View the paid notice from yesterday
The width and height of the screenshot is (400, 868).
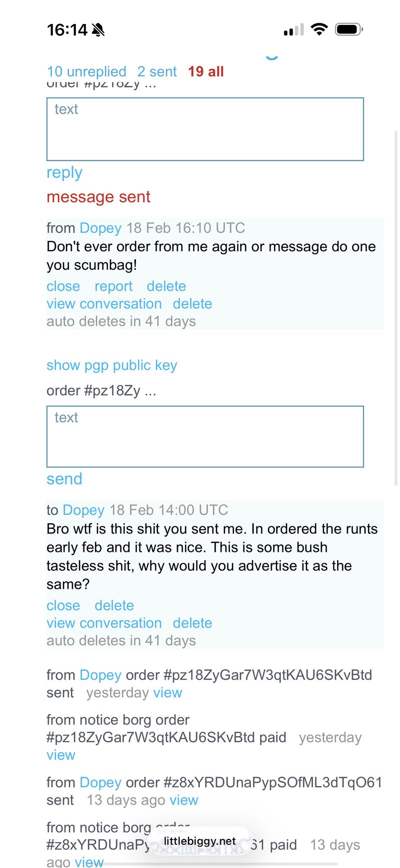point(61,756)
